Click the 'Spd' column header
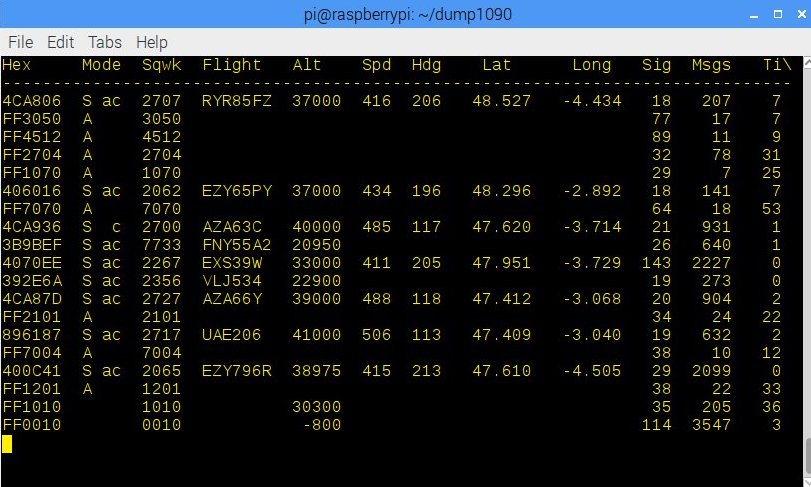This screenshot has height=487, width=811. click(x=377, y=65)
